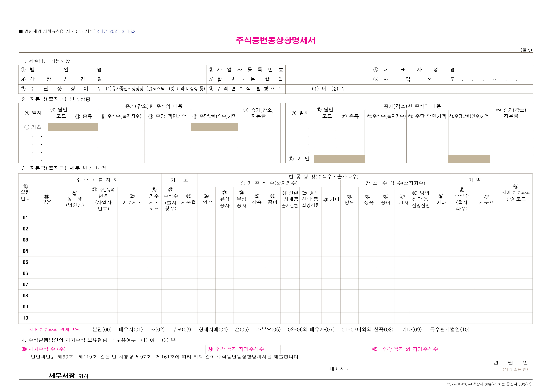This screenshot has width=555, height=392.
Task: Click the 법인명 input field
Action: coord(155,70)
